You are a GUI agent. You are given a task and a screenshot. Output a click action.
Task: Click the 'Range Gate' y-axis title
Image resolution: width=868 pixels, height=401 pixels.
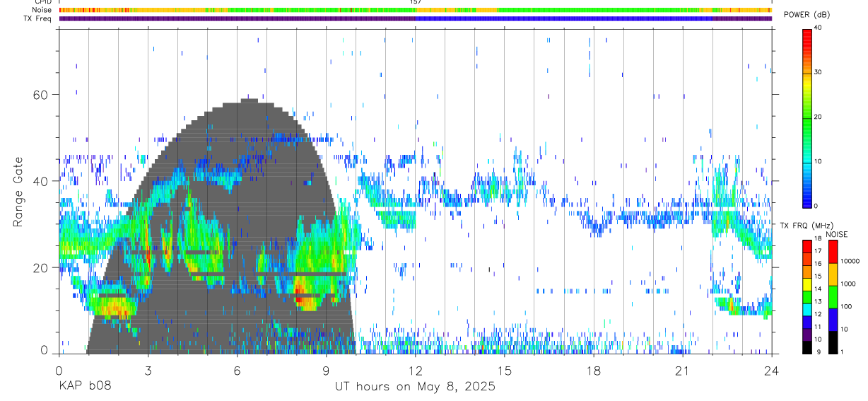pyautogui.click(x=18, y=192)
